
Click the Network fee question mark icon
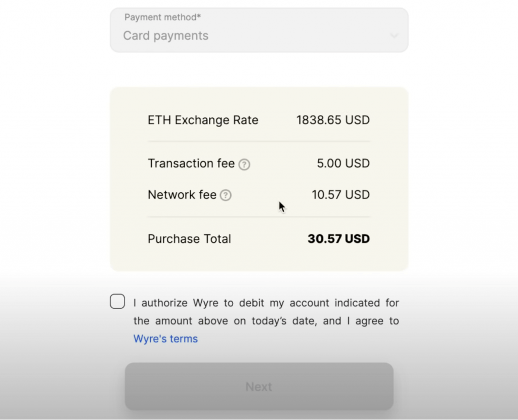point(226,195)
